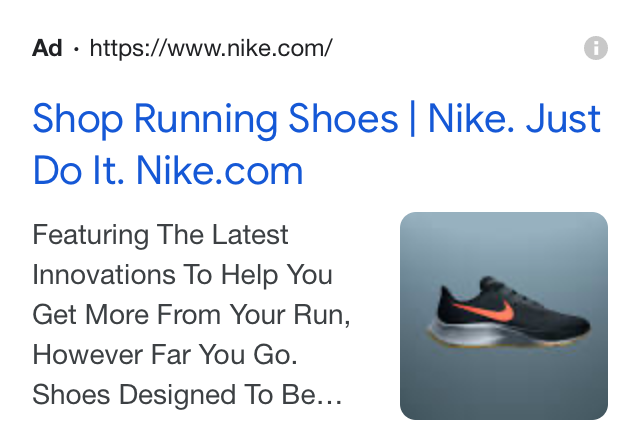Image resolution: width=640 pixels, height=440 pixels.
Task: Click the bold "Ad" label
Action: pos(47,48)
